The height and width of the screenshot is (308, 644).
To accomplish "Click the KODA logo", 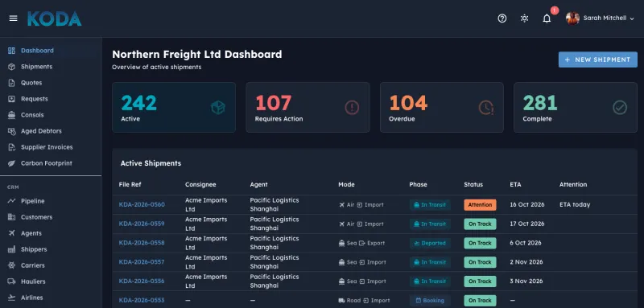I will pyautogui.click(x=54, y=18).
